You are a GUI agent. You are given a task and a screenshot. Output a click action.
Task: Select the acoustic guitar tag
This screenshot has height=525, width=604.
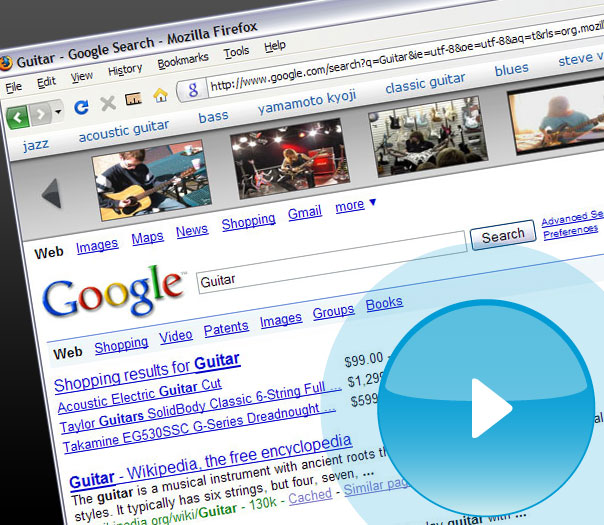[x=124, y=131]
